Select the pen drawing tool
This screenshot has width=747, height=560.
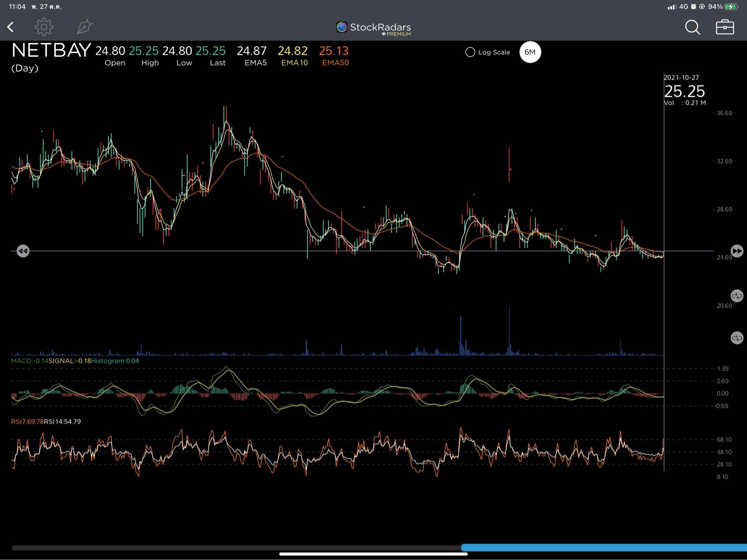pyautogui.click(x=85, y=27)
